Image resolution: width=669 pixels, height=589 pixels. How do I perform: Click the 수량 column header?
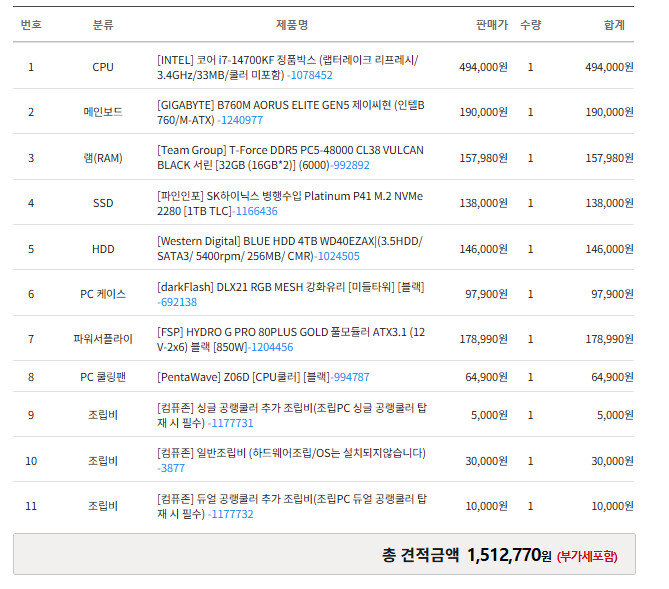[530, 25]
